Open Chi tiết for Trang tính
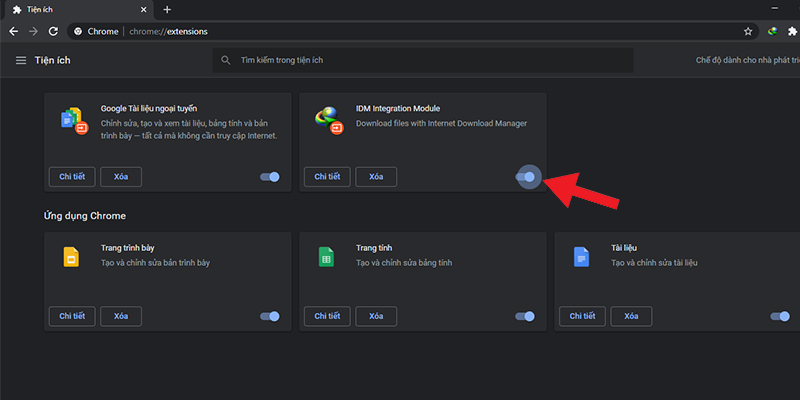The height and width of the screenshot is (400, 800). [327, 316]
